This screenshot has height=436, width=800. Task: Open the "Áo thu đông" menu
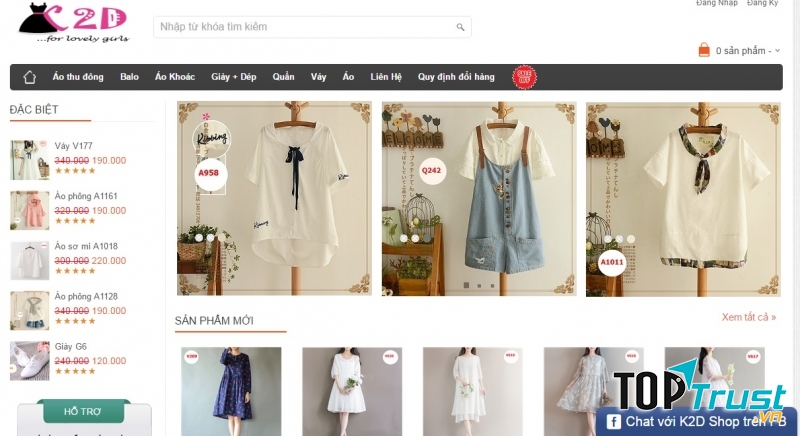click(78, 77)
